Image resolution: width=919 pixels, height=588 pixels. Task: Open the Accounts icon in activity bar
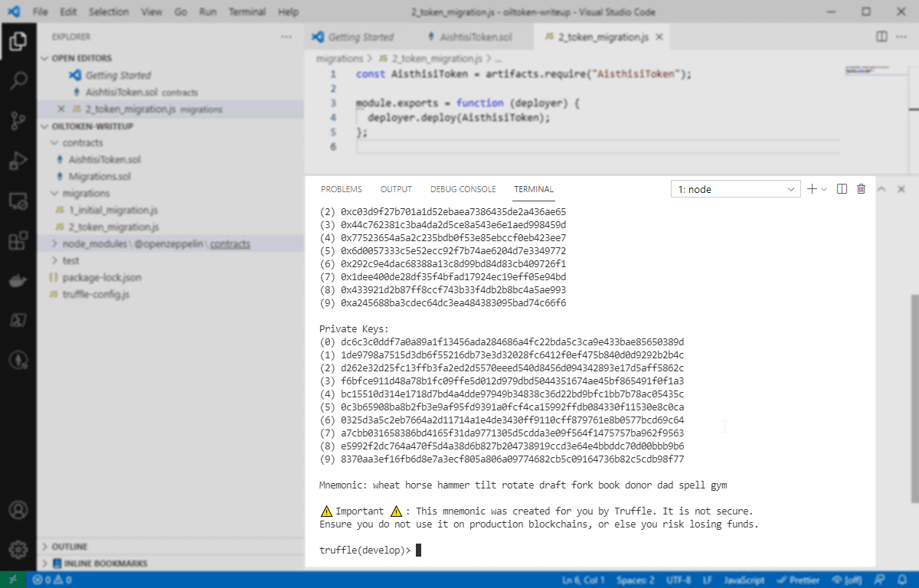click(18, 509)
